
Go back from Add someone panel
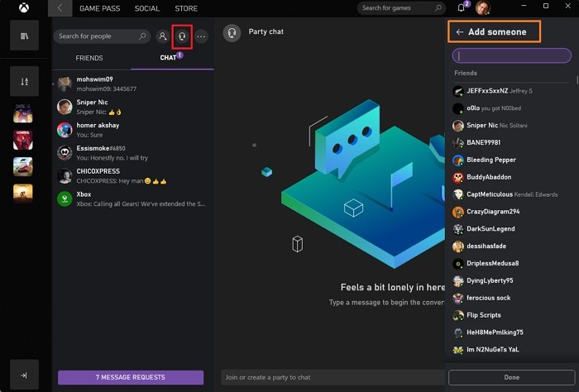[459, 32]
